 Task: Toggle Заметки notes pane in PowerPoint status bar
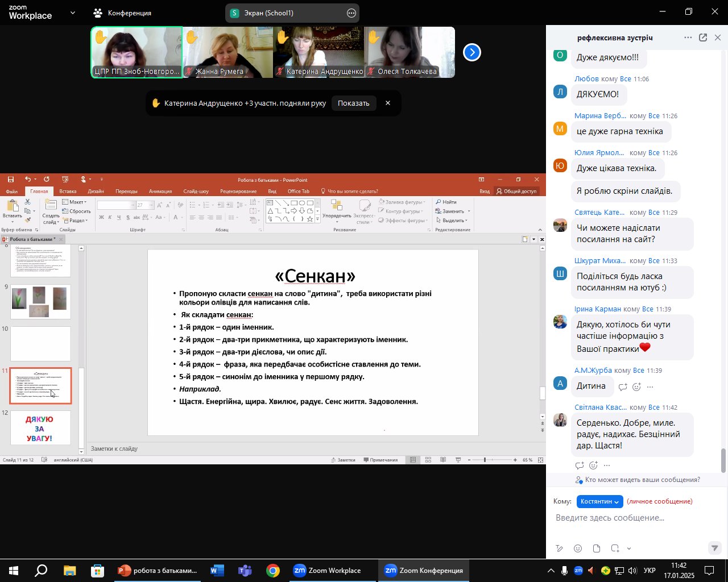click(x=343, y=460)
